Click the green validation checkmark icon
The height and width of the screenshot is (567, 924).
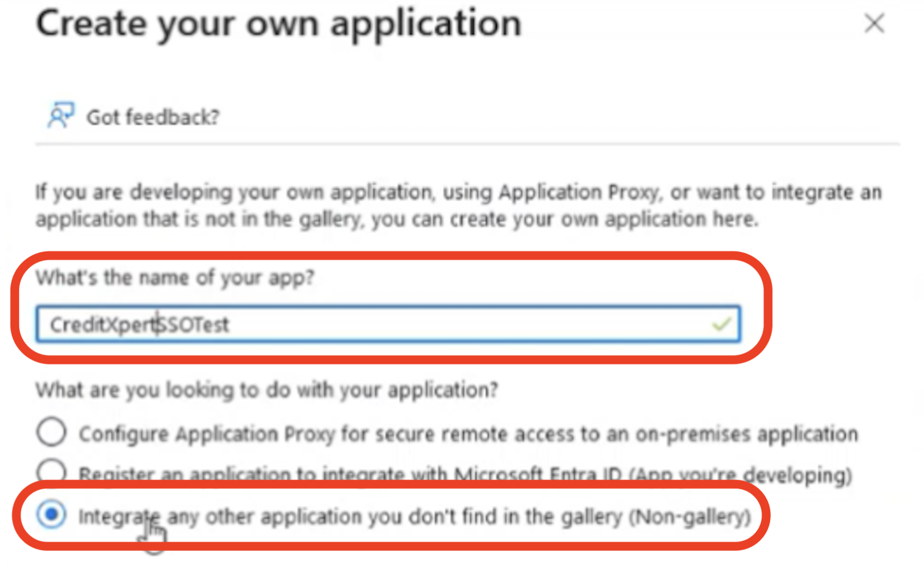coord(721,324)
